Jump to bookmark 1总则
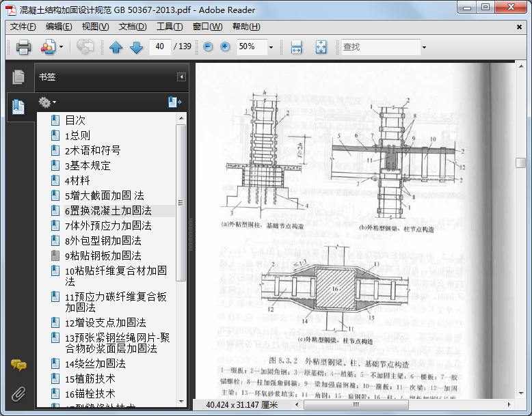The width and height of the screenshot is (532, 416). tap(77, 135)
